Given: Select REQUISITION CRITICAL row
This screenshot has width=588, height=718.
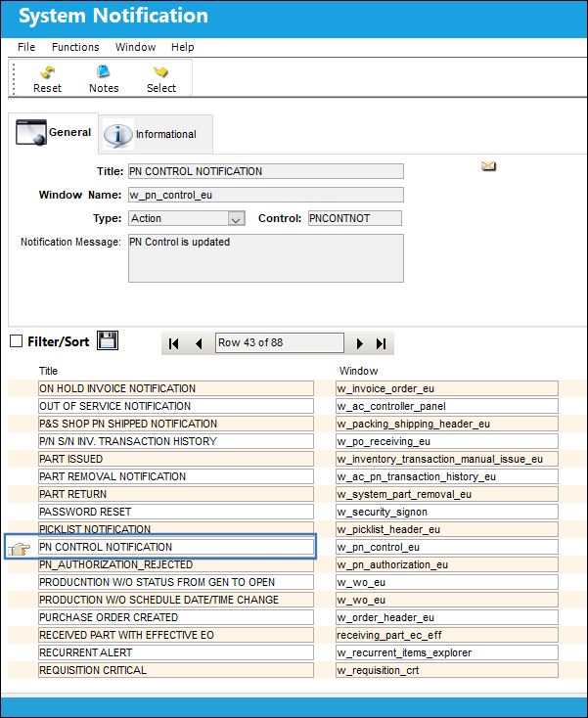Looking at the screenshot, I should pos(176,670).
